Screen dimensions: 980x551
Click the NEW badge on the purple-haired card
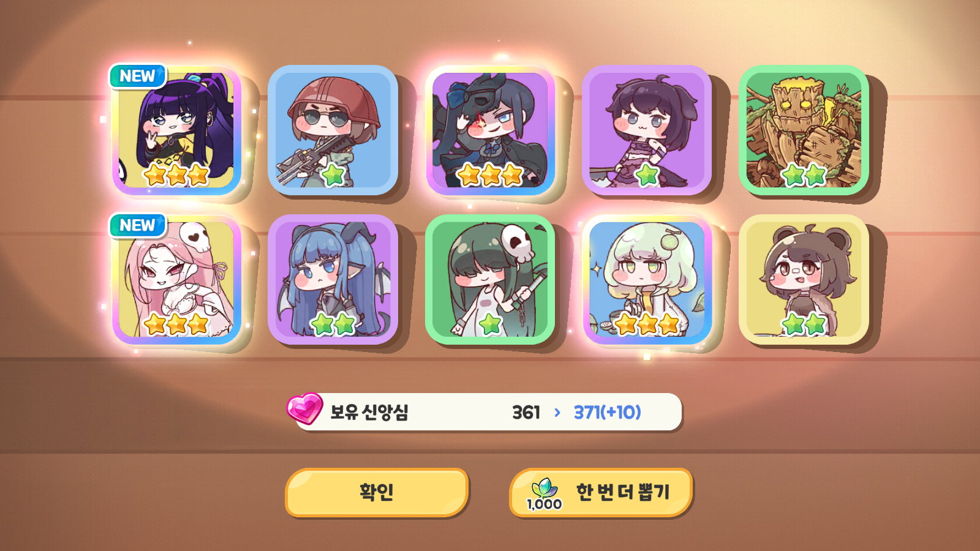tap(138, 77)
